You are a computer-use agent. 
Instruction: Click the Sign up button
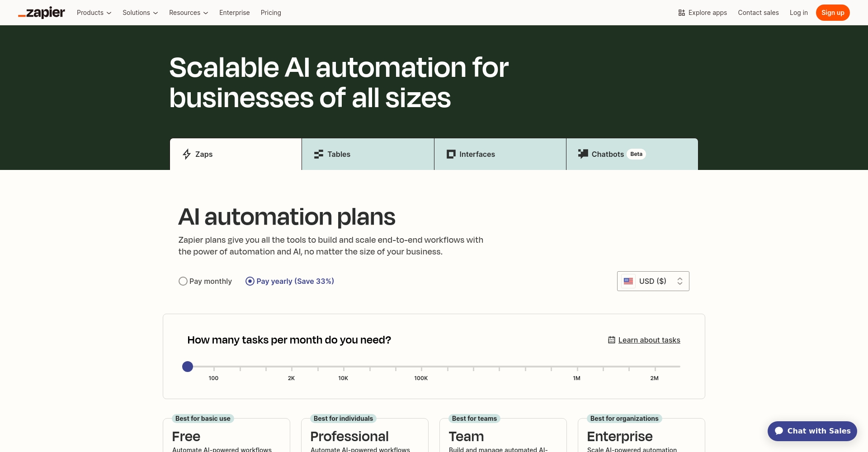(833, 13)
